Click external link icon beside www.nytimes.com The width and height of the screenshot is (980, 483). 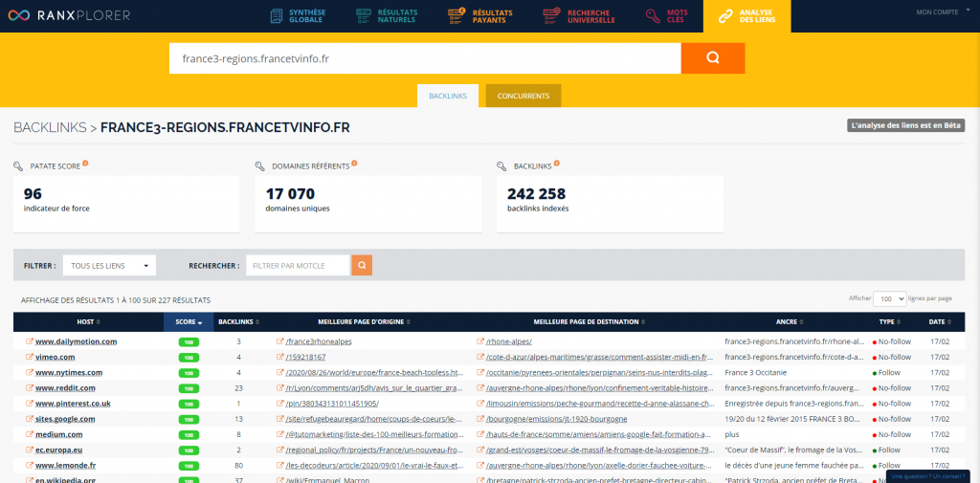pyautogui.click(x=29, y=372)
